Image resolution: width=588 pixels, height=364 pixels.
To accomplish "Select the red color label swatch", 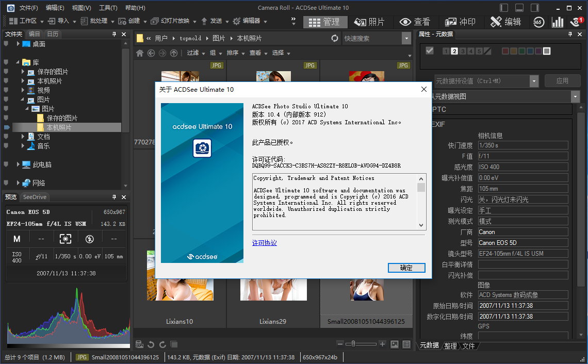I will click(505, 51).
